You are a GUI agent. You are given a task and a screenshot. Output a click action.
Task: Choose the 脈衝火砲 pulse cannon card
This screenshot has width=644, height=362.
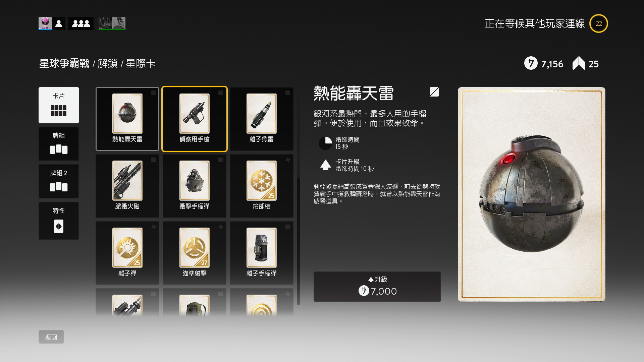tap(127, 186)
